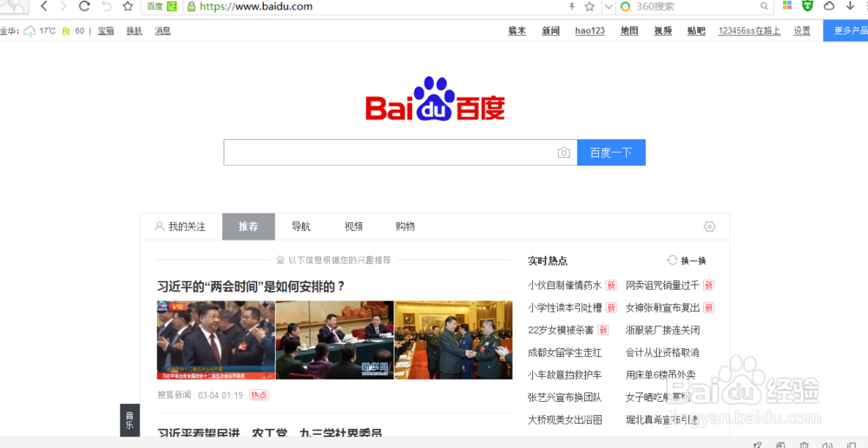Open the 贴吧 link
The height and width of the screenshot is (448, 868).
(696, 31)
